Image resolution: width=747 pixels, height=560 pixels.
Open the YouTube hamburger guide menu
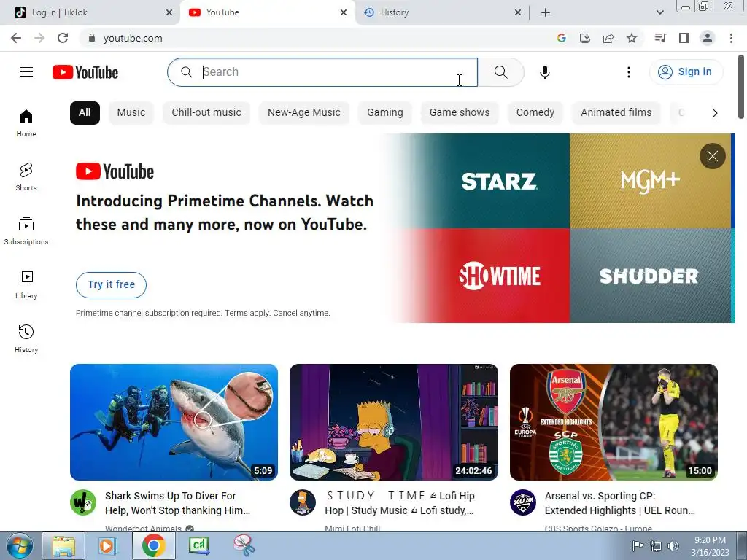pyautogui.click(x=26, y=72)
